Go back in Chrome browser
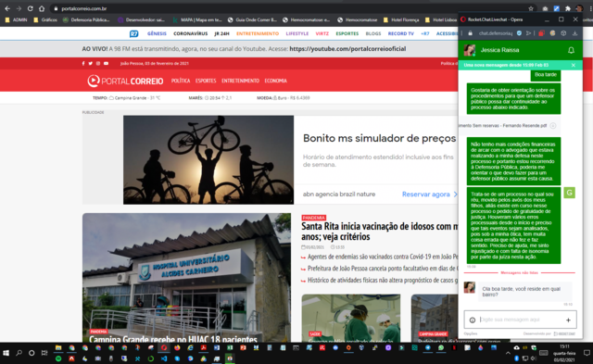Image resolution: width=593 pixels, height=364 pixels. coord(7,8)
